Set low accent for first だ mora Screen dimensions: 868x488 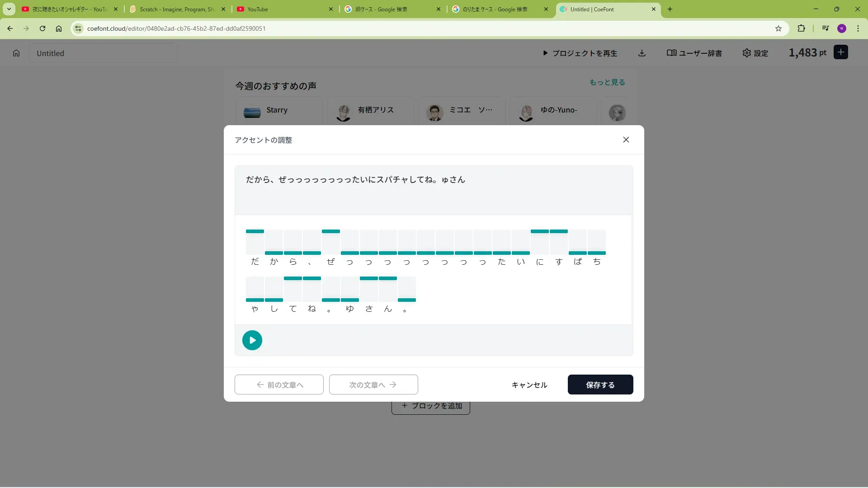(x=255, y=252)
